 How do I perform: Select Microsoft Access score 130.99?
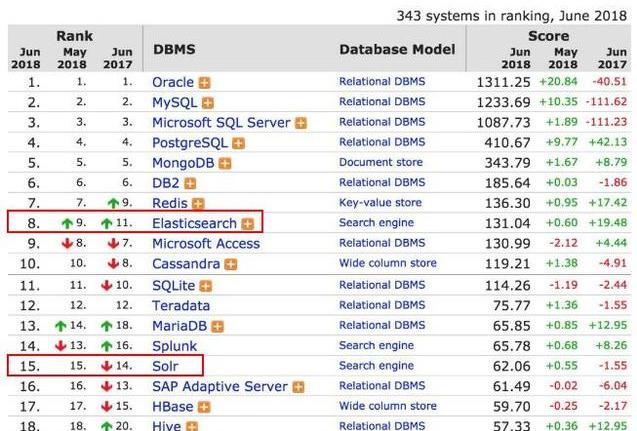(507, 244)
